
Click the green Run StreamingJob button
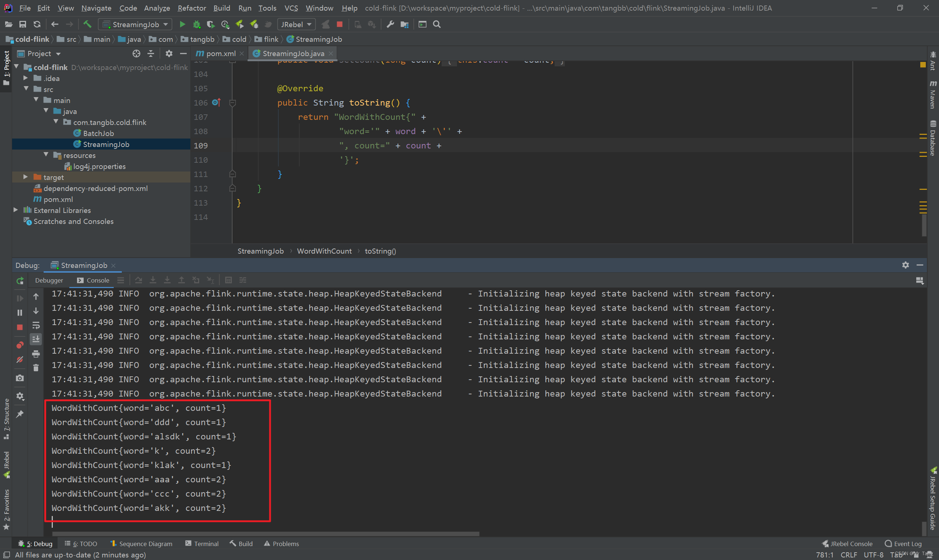coord(182,25)
